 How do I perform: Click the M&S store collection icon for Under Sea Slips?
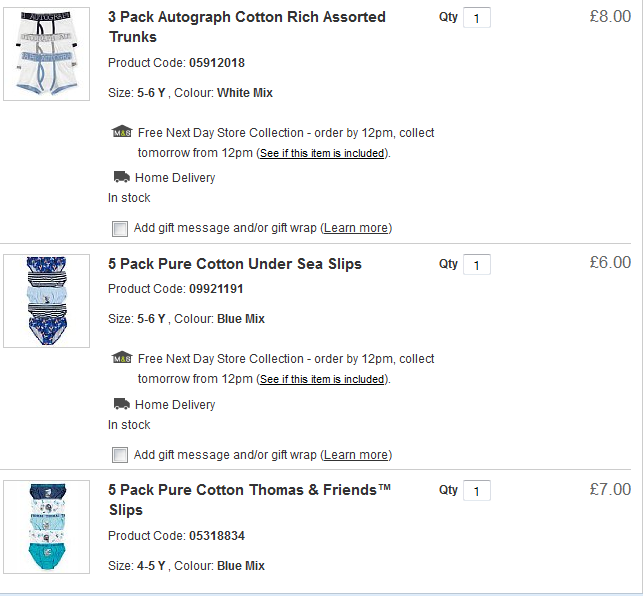coord(121,358)
